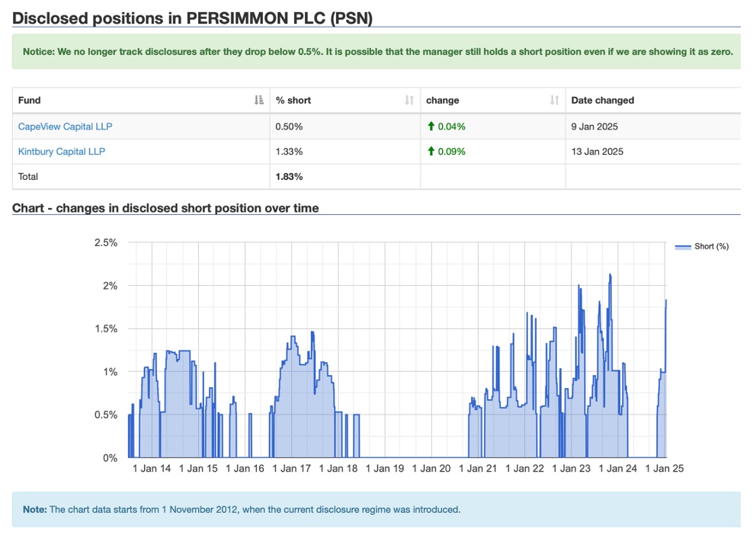
Task: Click x-axis label 1 Jan 20
Action: coord(431,468)
